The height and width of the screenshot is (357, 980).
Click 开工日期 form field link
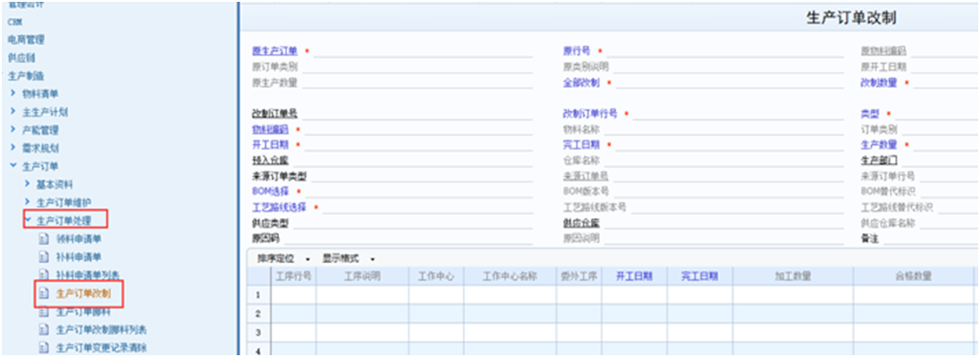270,145
